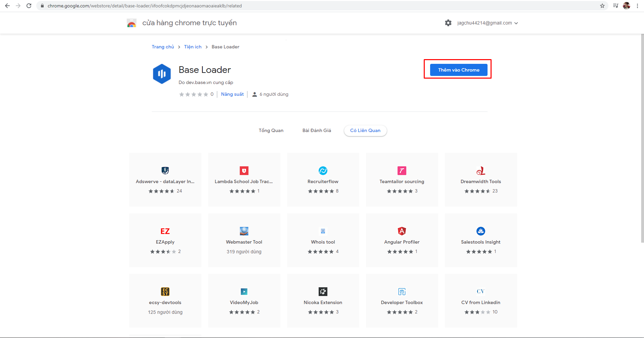644x338 pixels.
Task: Open the Webmaster Tool card title
Action: [244, 242]
